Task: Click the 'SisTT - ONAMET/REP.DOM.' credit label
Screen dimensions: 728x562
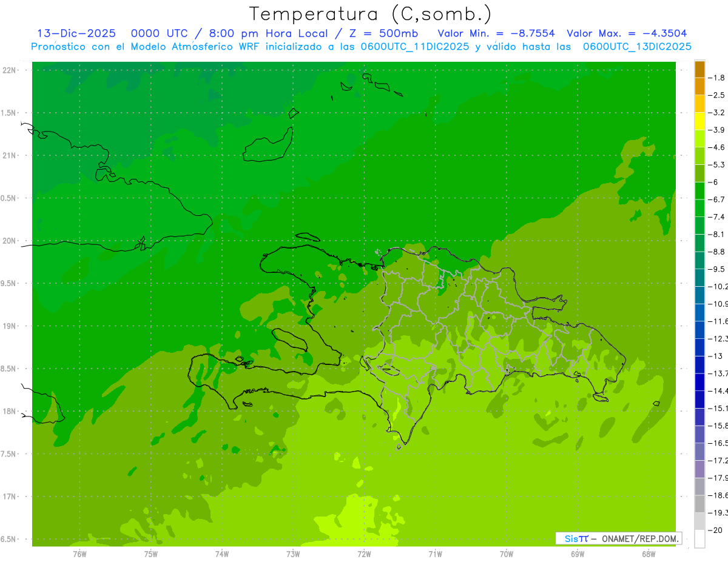Action: (619, 538)
